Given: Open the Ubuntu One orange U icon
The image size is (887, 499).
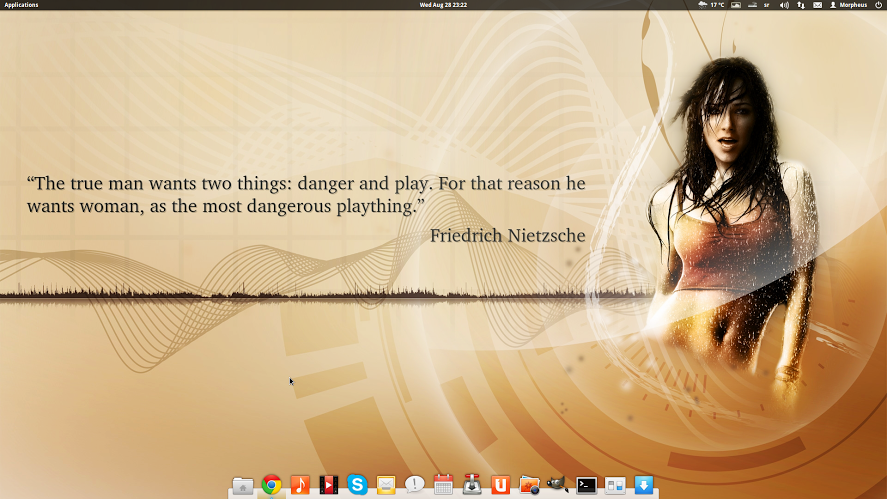Looking at the screenshot, I should 500,485.
